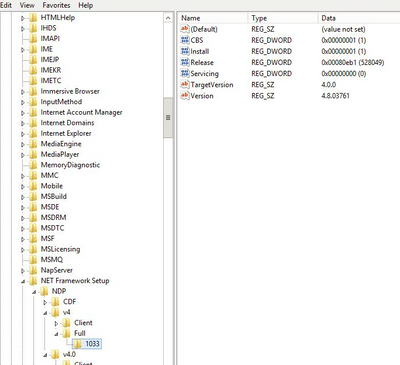The image size is (400, 365).
Task: Open the Edit menu
Action: pos(6,5)
